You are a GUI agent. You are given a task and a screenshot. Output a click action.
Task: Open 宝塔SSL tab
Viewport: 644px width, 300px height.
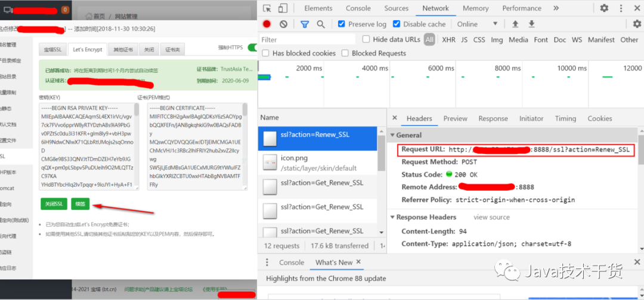click(x=52, y=50)
